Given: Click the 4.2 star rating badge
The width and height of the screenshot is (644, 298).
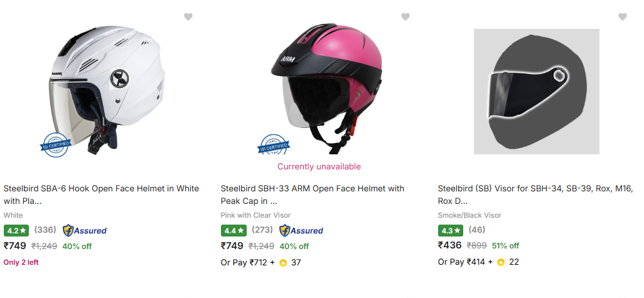Looking at the screenshot, I should tap(16, 230).
